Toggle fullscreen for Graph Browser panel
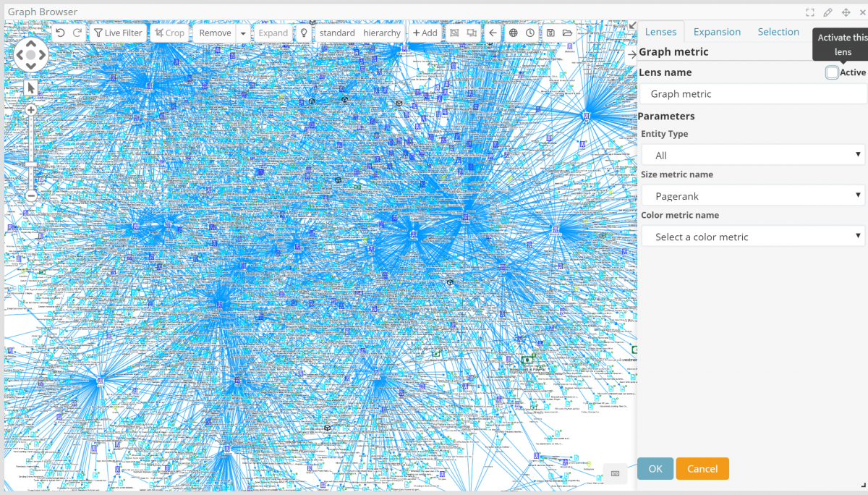The width and height of the screenshot is (868, 495). [811, 12]
